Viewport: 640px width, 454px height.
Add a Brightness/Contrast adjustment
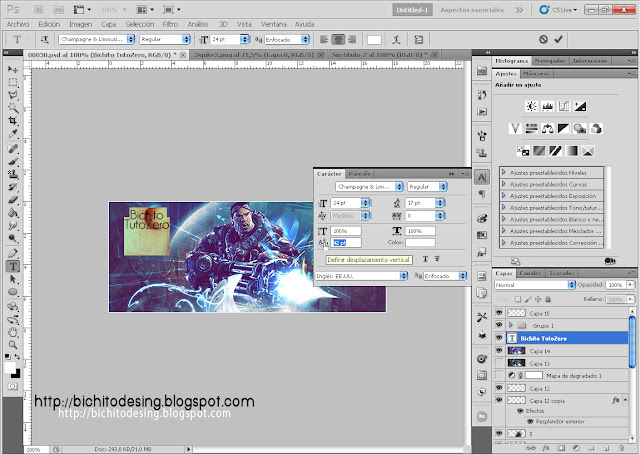531,107
